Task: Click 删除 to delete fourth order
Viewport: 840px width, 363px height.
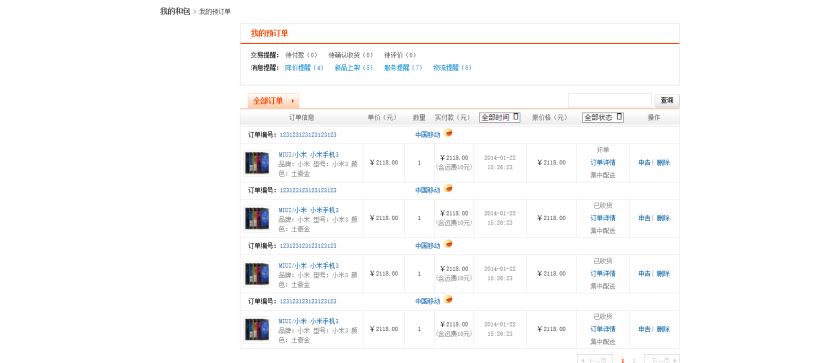Action: click(663, 329)
